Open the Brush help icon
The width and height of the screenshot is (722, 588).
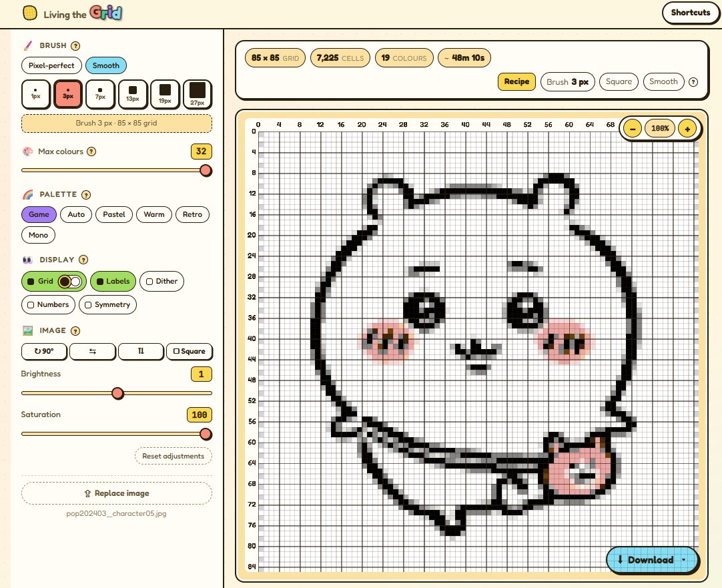[x=75, y=46]
